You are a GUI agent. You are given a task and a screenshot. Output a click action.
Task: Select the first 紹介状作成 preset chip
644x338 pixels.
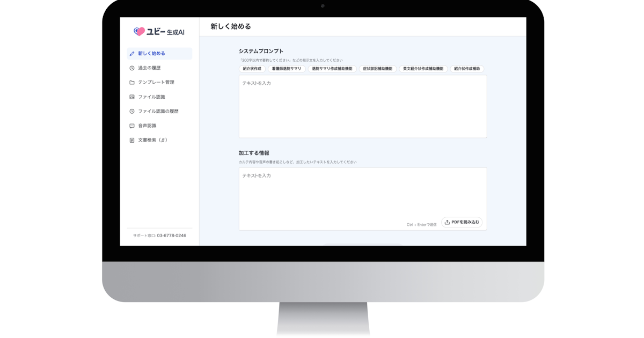(x=252, y=69)
